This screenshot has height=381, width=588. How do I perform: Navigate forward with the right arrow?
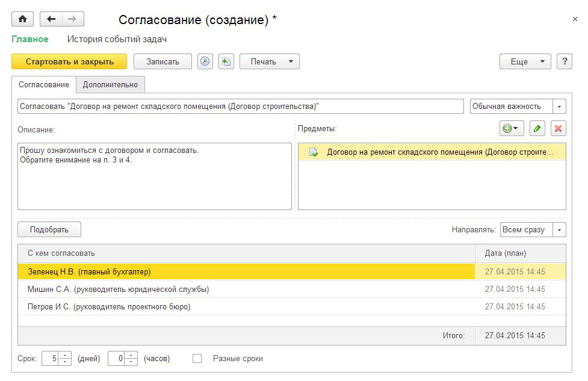(x=73, y=19)
